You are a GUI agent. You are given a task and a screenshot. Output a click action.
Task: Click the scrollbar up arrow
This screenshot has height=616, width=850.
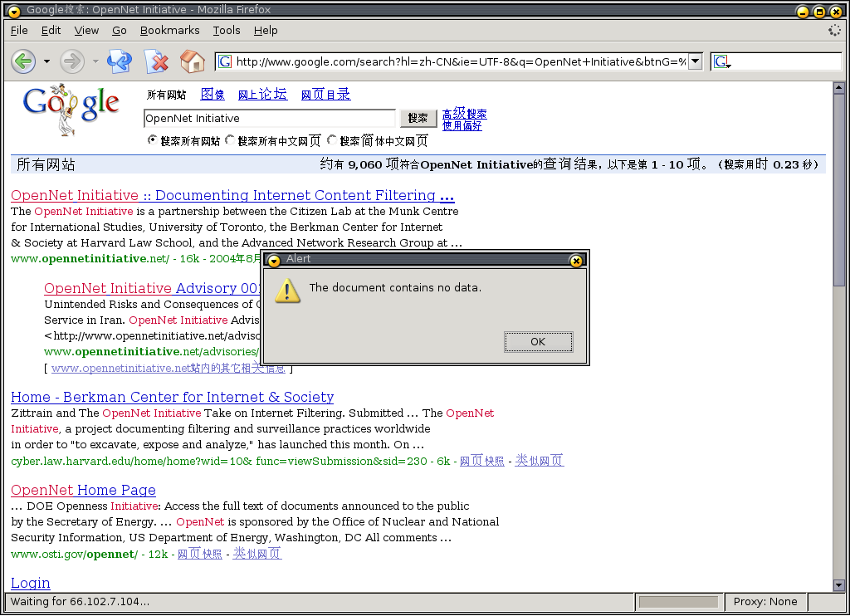[839, 88]
